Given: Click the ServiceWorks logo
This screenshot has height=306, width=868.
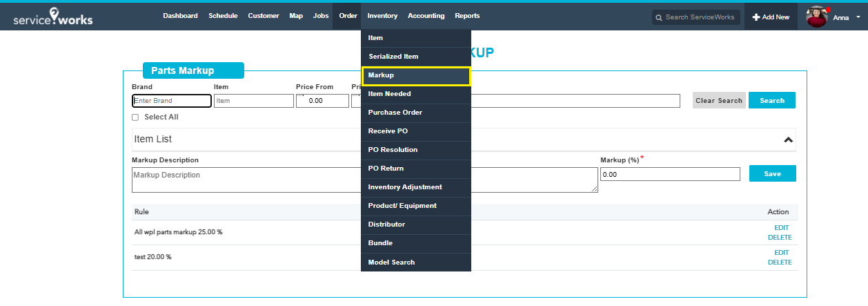Looking at the screenshot, I should [52, 17].
